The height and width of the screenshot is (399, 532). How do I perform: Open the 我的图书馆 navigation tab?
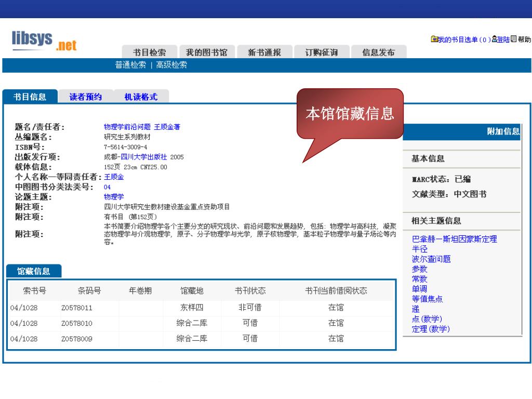point(207,52)
